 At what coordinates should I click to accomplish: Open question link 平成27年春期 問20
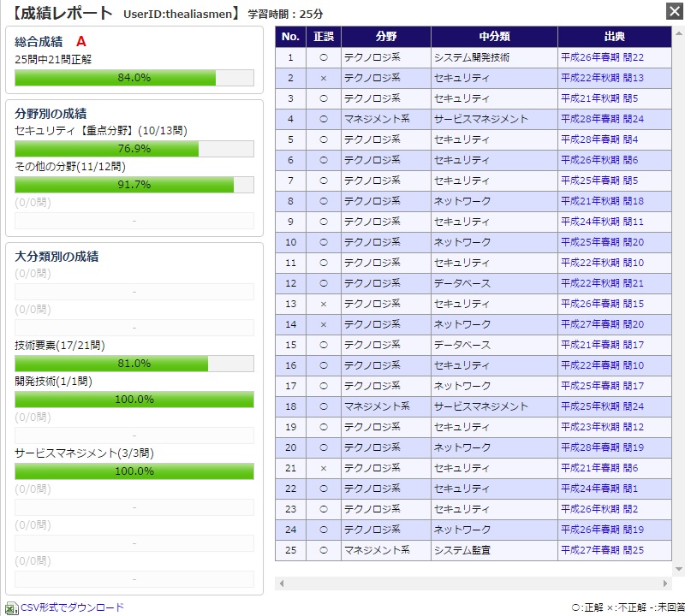tap(602, 324)
